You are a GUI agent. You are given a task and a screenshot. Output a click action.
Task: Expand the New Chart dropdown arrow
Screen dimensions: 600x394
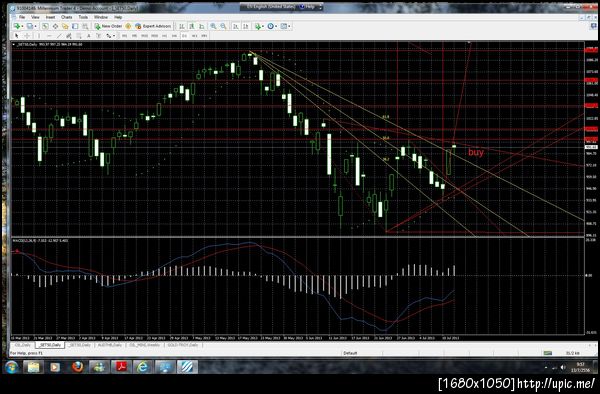tap(22, 26)
